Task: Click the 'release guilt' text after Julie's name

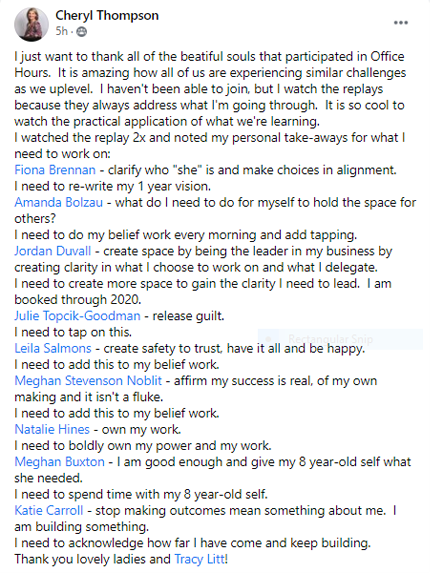Action: pos(188,316)
